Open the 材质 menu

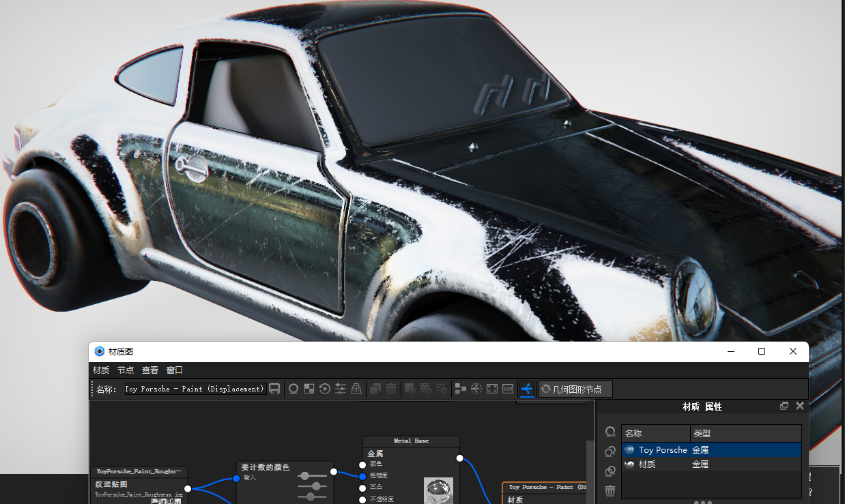[101, 370]
